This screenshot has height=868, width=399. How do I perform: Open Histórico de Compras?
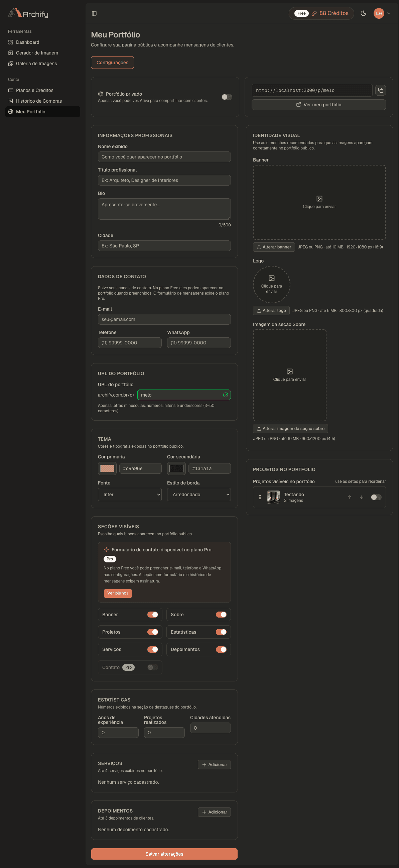(43, 101)
